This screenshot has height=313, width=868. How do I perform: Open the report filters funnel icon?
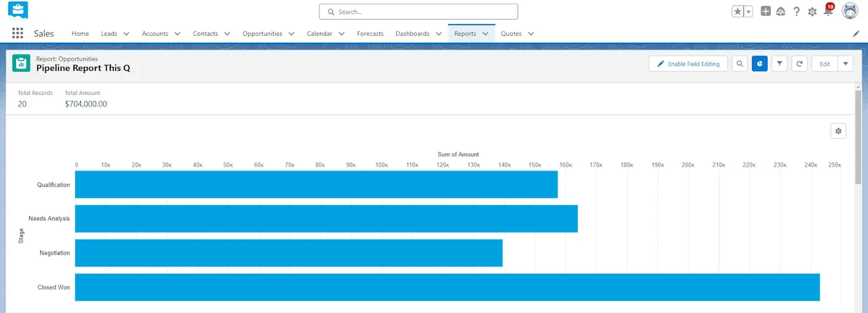(x=779, y=64)
